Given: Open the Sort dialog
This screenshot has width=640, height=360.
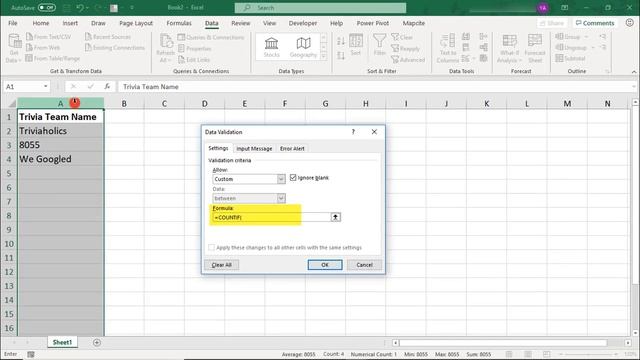Looking at the screenshot, I should (x=356, y=45).
